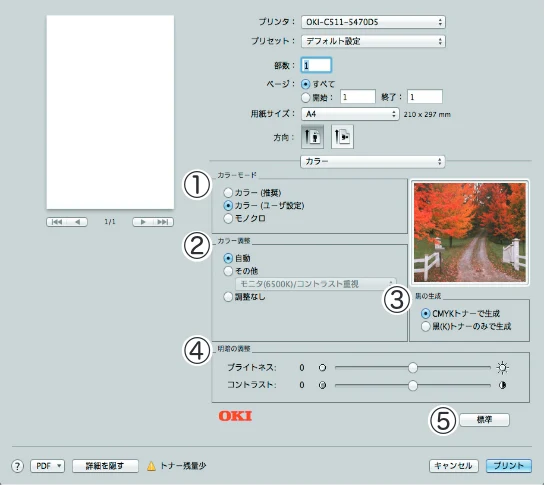The width and height of the screenshot is (545, 485).
Task: Go to first and previous preview page
Action: tap(67, 222)
